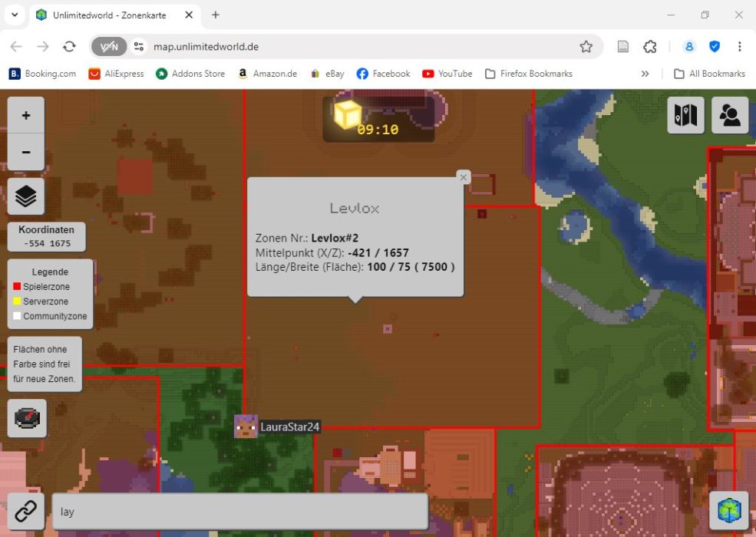Go forward to the next page
This screenshot has width=756, height=537.
(x=43, y=47)
